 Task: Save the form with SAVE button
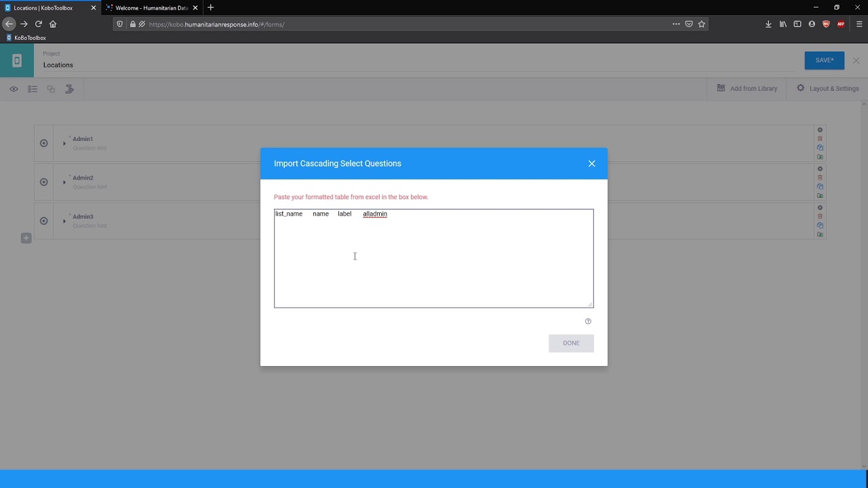[x=825, y=60]
